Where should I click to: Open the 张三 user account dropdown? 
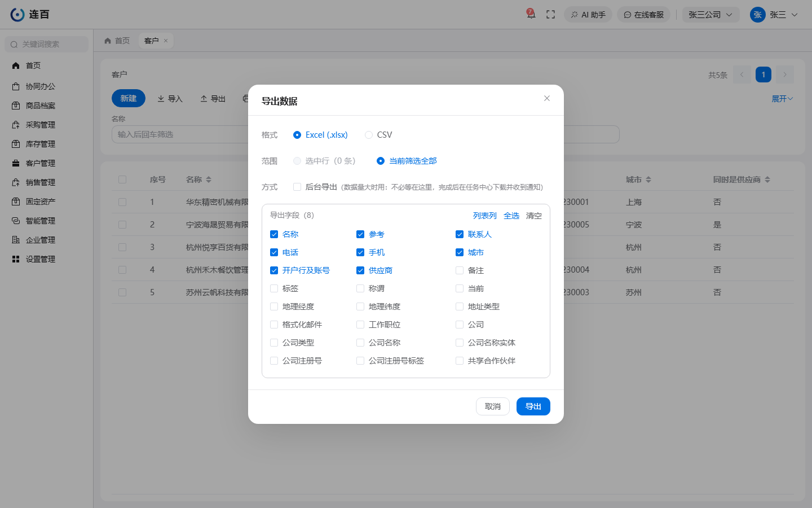coord(774,15)
